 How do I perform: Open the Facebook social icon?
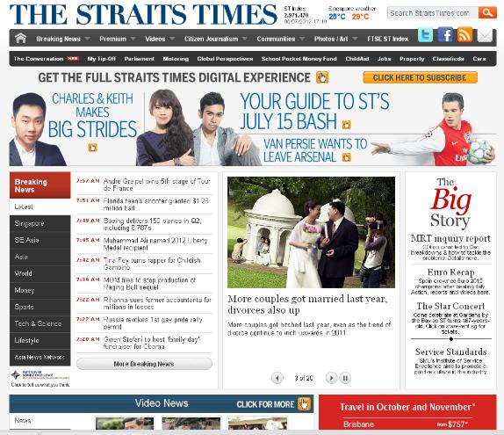[445, 35]
